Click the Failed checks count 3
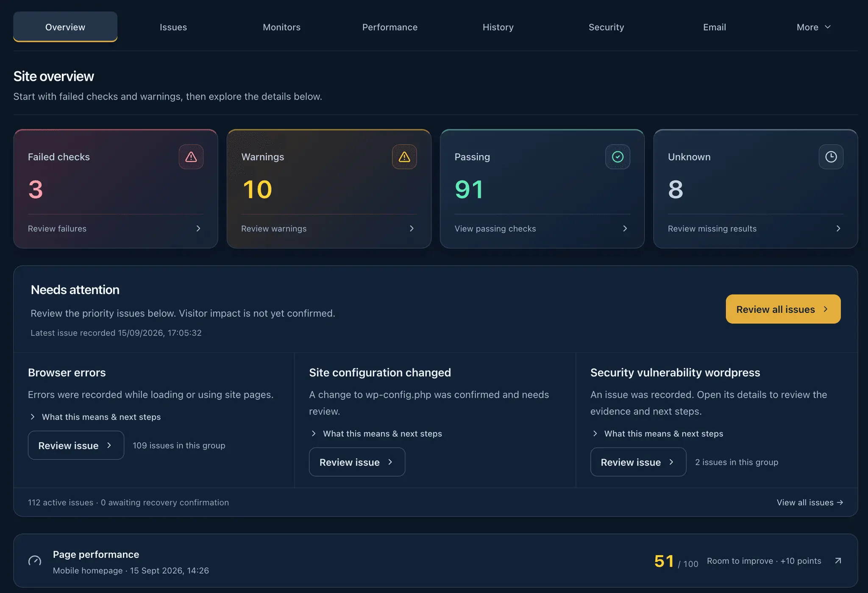Viewport: 868px width, 593px height. (x=36, y=189)
